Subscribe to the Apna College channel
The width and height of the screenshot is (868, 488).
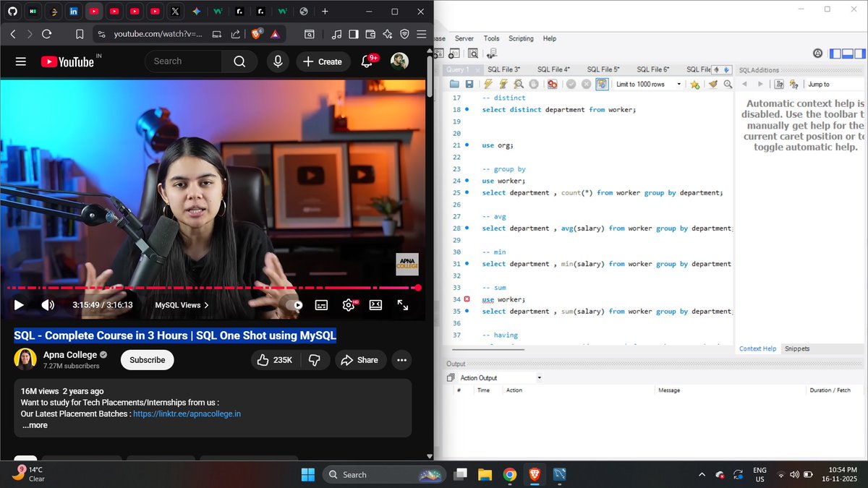point(148,360)
